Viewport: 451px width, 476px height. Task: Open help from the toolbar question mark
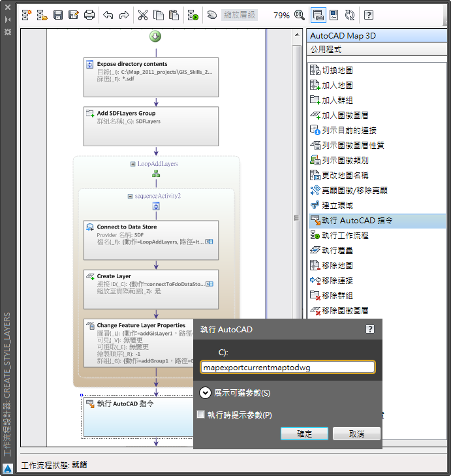tap(369, 15)
